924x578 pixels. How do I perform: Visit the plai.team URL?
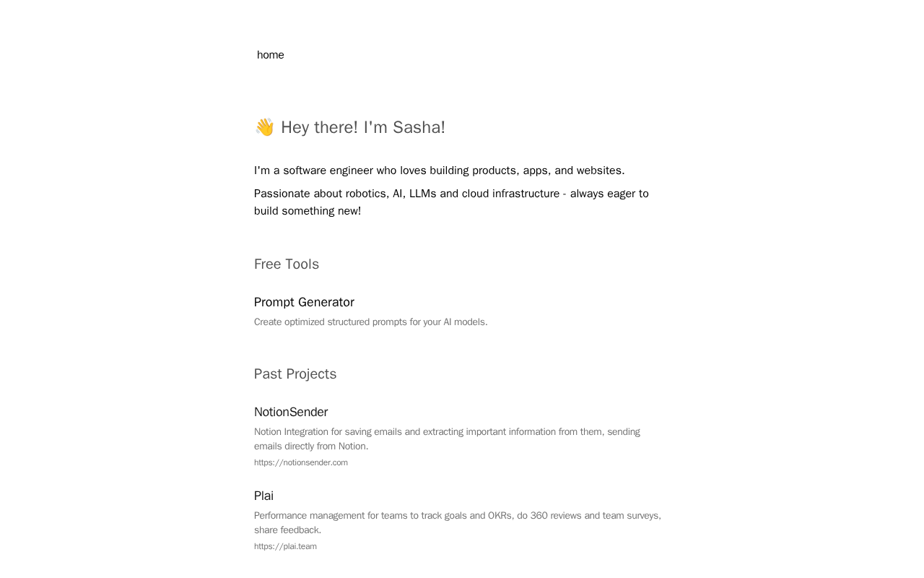tap(285, 546)
